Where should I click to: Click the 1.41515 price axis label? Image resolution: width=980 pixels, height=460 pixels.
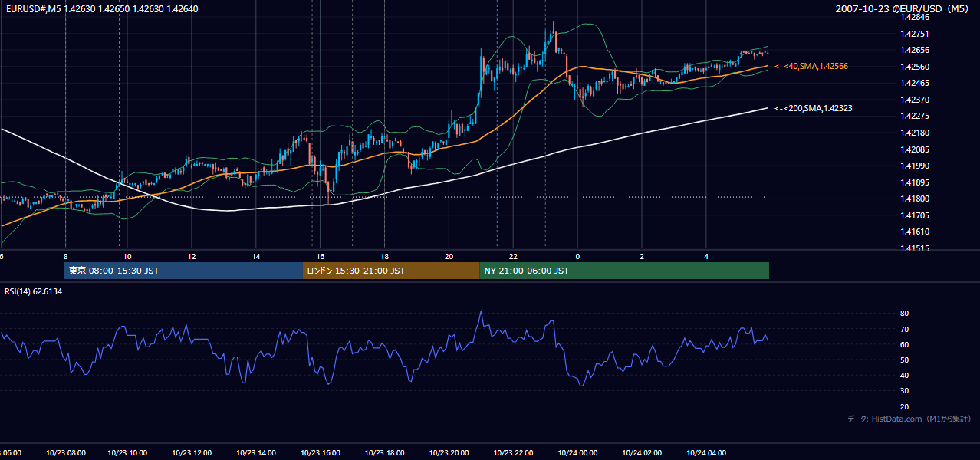click(x=915, y=248)
